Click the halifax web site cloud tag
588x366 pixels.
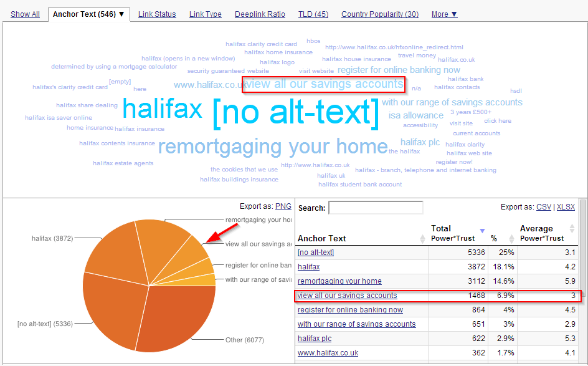click(469, 153)
